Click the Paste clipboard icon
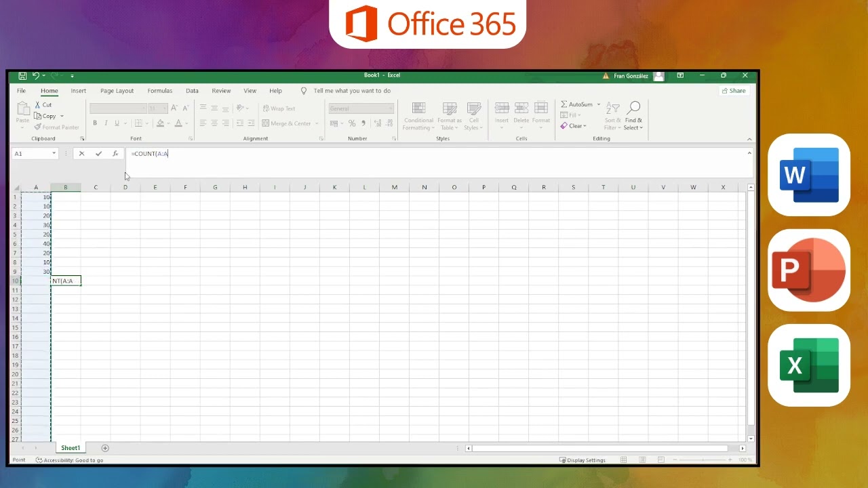The width and height of the screenshot is (868, 488). (23, 108)
